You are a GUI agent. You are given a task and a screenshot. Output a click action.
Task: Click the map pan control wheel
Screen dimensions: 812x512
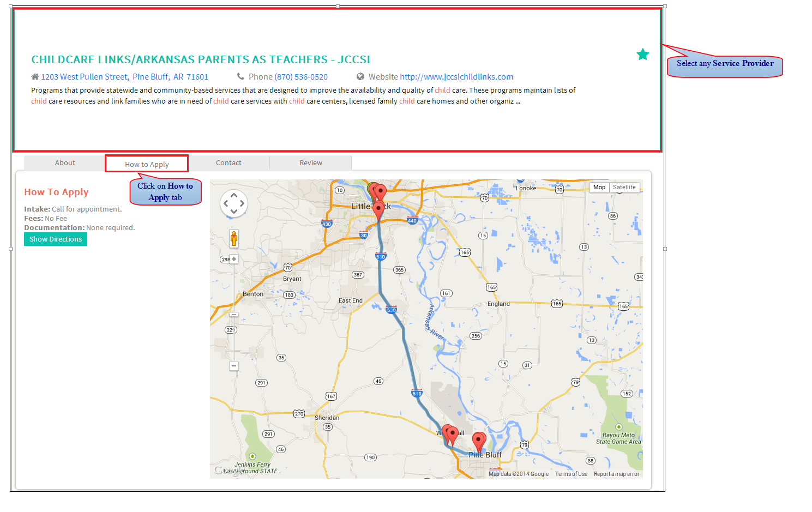234,203
